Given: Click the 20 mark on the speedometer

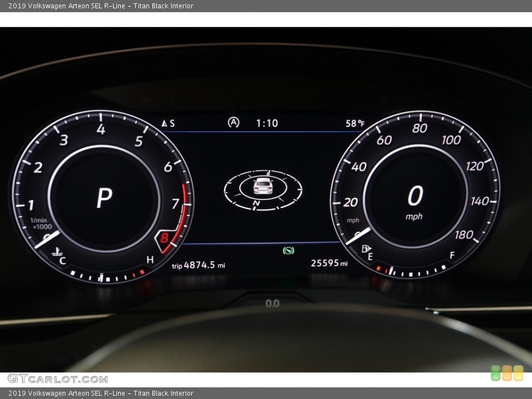Looking at the screenshot, I should pos(350,203).
